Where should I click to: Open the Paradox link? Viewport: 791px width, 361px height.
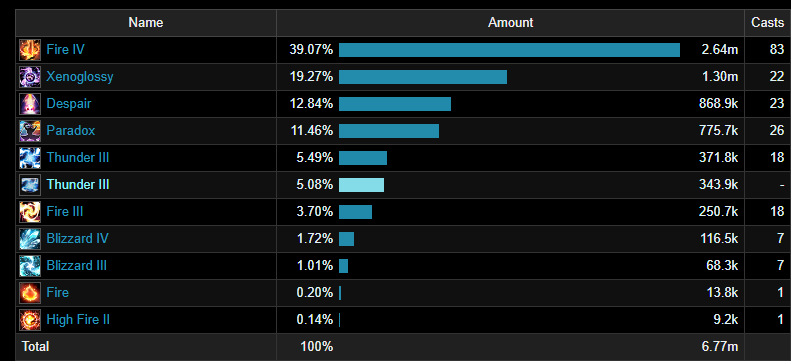click(71, 131)
